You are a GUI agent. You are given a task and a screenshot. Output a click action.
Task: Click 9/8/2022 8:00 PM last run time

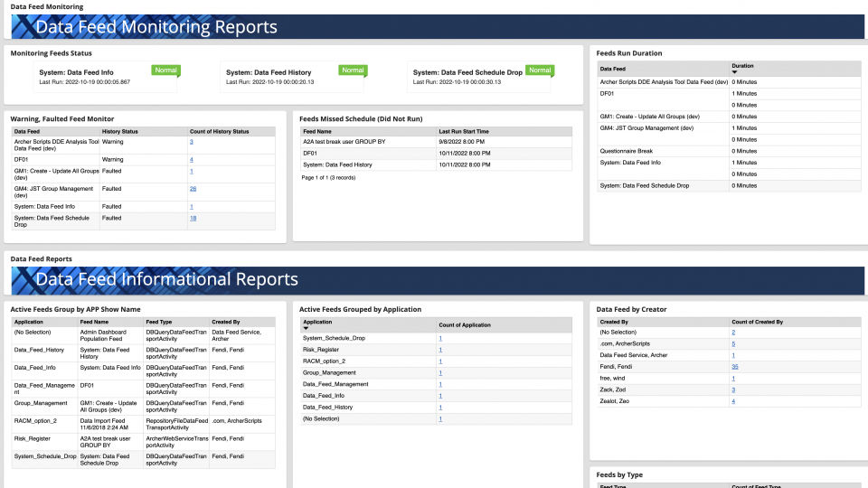point(462,142)
